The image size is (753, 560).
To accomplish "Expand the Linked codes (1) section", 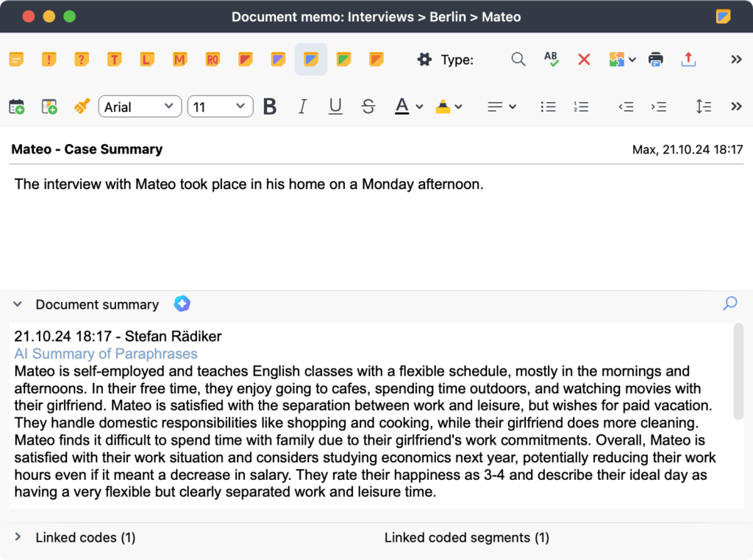I will coord(18,538).
